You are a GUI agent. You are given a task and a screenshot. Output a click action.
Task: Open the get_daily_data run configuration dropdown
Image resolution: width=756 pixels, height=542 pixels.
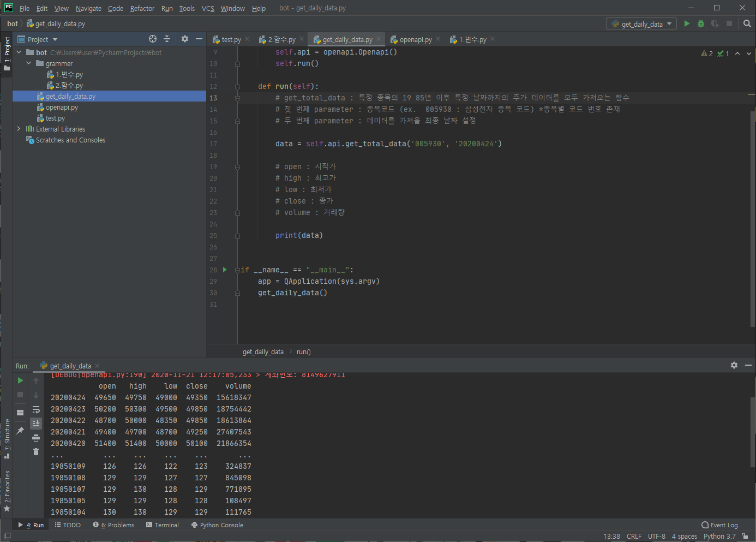click(x=641, y=24)
